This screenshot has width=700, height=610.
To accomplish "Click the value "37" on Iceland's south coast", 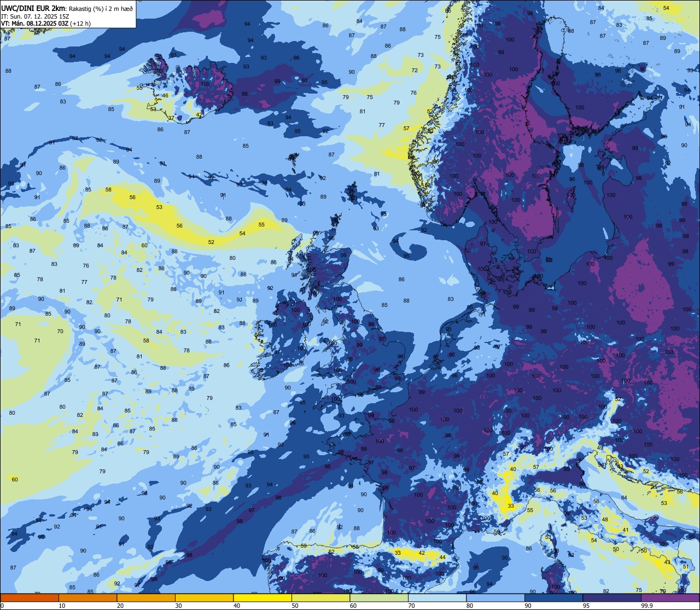I will pyautogui.click(x=171, y=118).
